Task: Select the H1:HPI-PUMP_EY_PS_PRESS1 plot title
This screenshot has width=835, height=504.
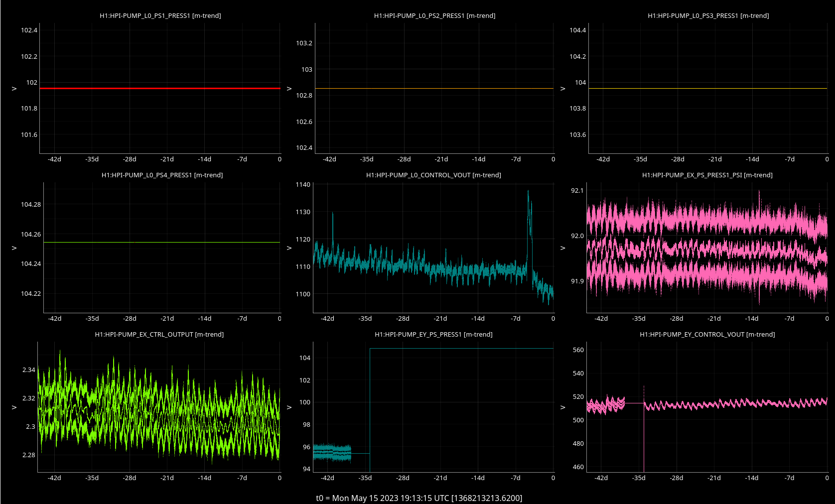Action: click(x=433, y=334)
